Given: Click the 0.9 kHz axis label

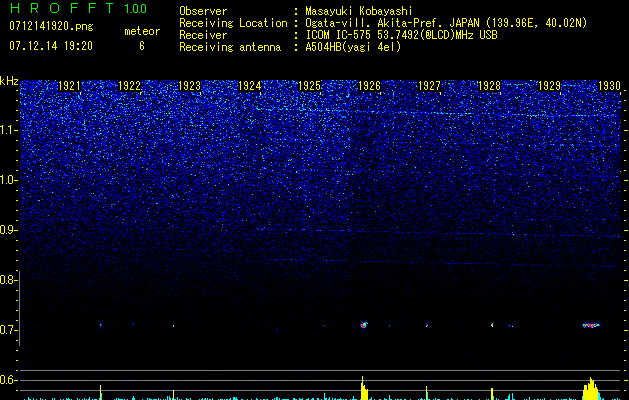Looking at the screenshot, I should pos(7,230).
